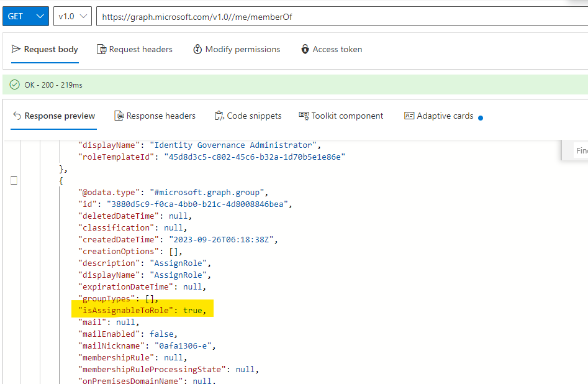The image size is (588, 384).
Task: Open the Modify permissions tab
Action: click(x=237, y=49)
